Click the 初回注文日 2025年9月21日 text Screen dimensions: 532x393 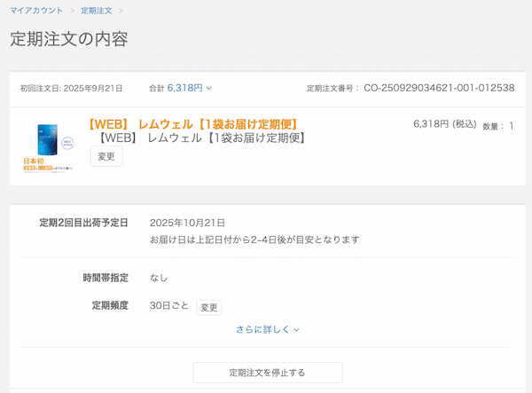(x=71, y=88)
